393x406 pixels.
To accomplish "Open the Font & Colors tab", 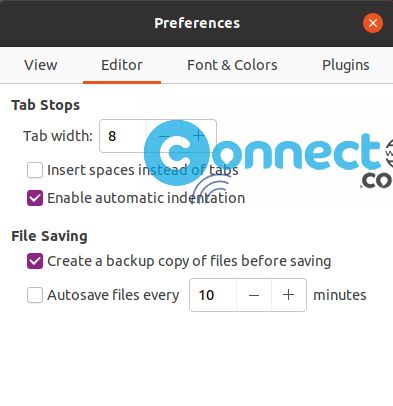I will (232, 65).
